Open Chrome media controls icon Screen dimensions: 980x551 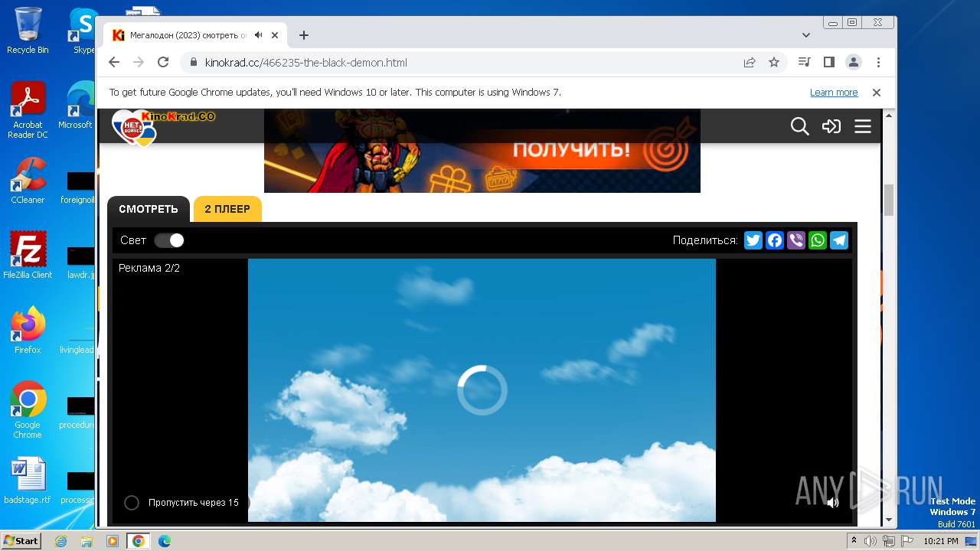coord(804,63)
